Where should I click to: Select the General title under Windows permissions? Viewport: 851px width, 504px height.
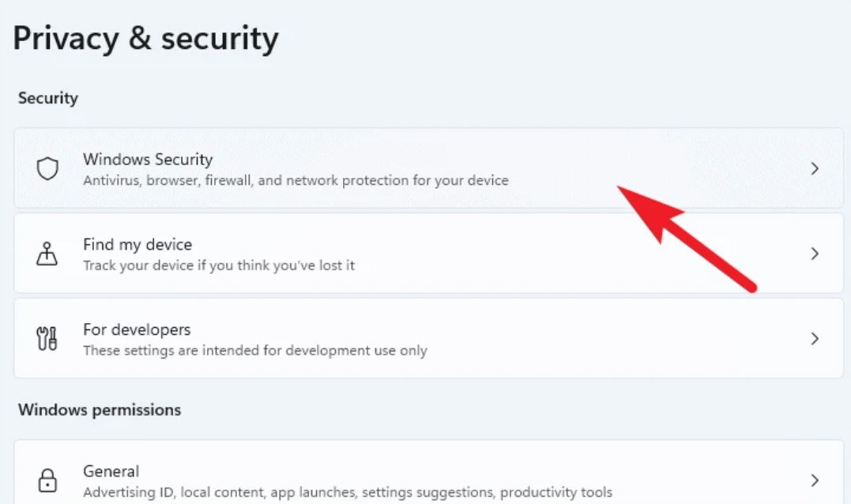(111, 472)
